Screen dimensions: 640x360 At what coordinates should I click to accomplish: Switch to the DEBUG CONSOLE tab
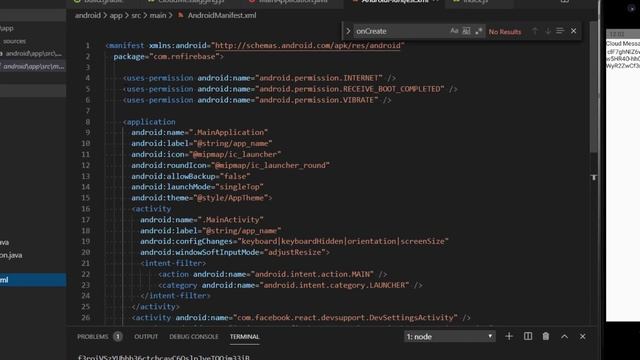coord(194,337)
